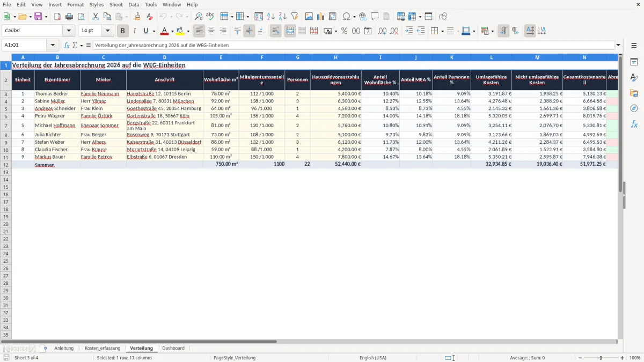Click the Copy icon
644x362 pixels.
[x=107, y=17]
